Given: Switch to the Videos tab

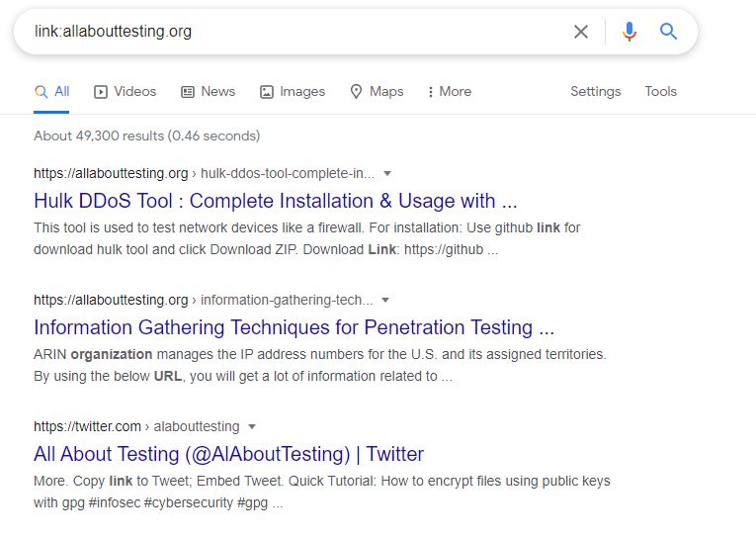Looking at the screenshot, I should [125, 92].
